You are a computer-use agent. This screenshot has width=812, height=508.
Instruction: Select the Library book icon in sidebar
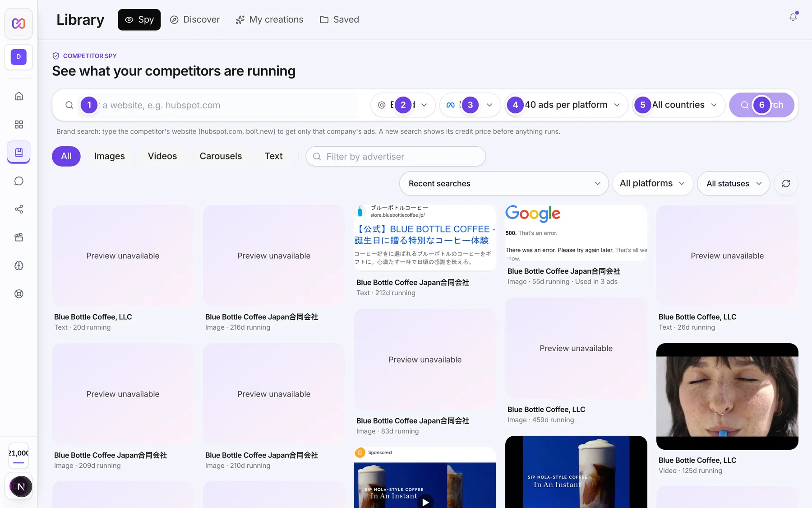[18, 153]
